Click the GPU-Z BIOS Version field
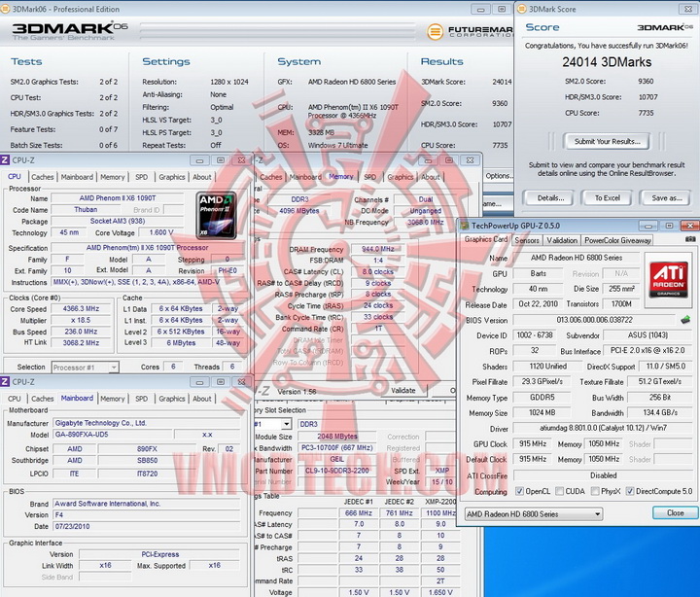The width and height of the screenshot is (700, 597). [x=594, y=320]
